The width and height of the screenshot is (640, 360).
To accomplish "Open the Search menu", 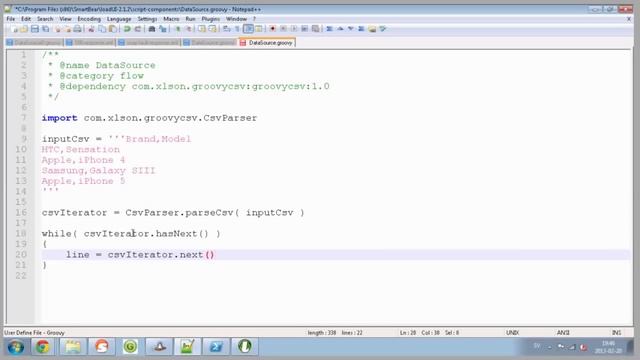I will pos(45,19).
